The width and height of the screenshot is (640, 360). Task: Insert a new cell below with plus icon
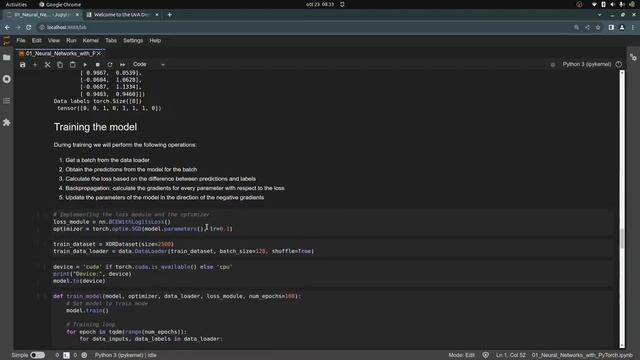coord(35,64)
